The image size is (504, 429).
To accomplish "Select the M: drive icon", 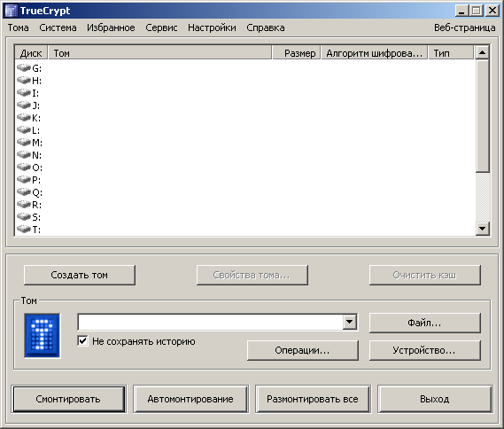I will [x=24, y=142].
